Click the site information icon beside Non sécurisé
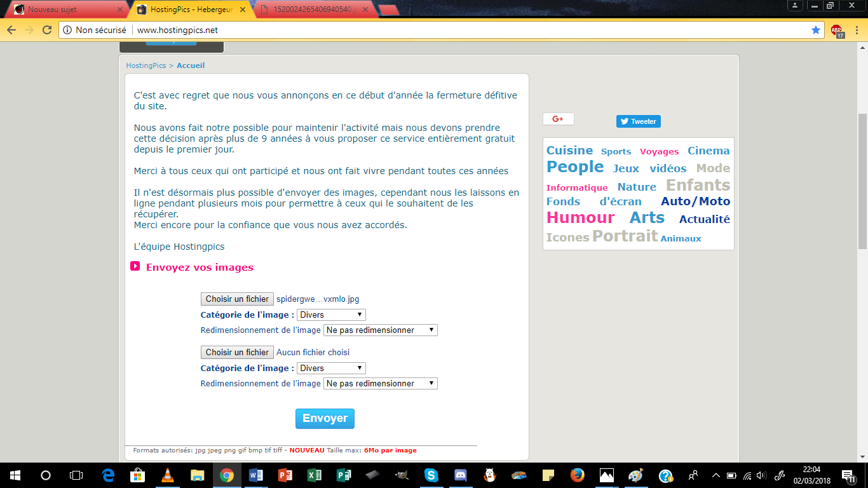 point(67,30)
